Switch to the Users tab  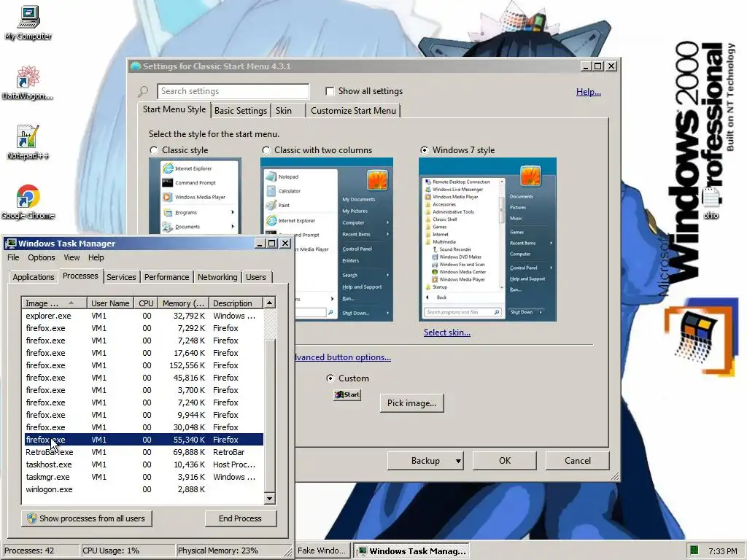pyautogui.click(x=256, y=277)
